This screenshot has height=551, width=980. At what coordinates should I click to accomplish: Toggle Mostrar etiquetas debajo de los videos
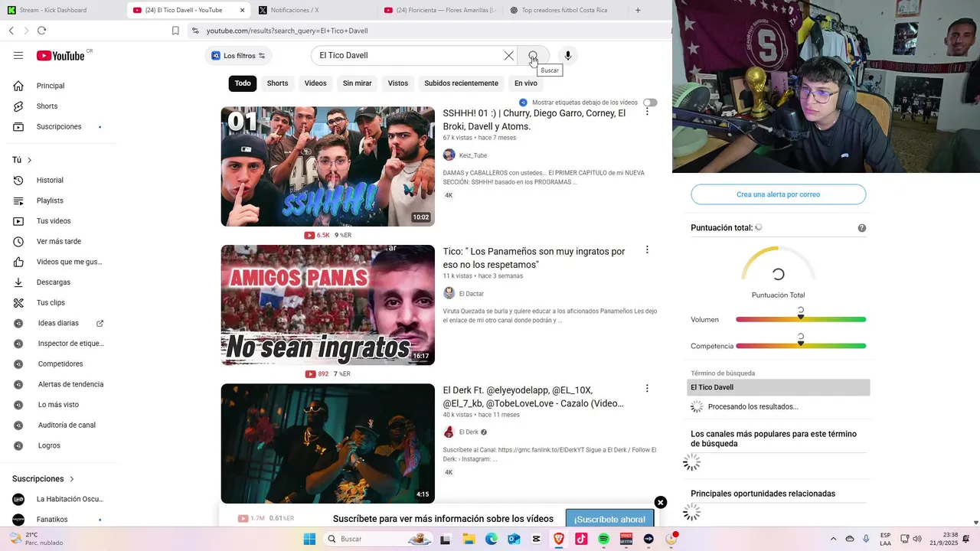[x=650, y=103]
